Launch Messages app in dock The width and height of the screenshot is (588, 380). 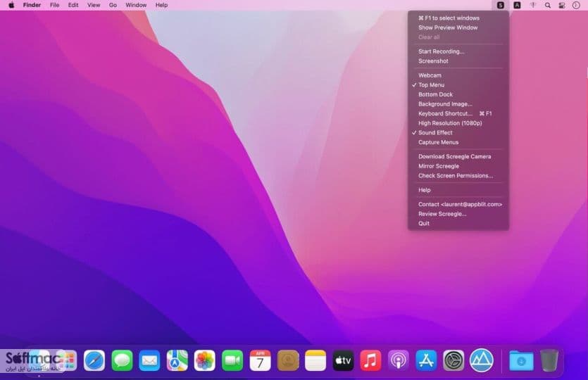click(122, 360)
